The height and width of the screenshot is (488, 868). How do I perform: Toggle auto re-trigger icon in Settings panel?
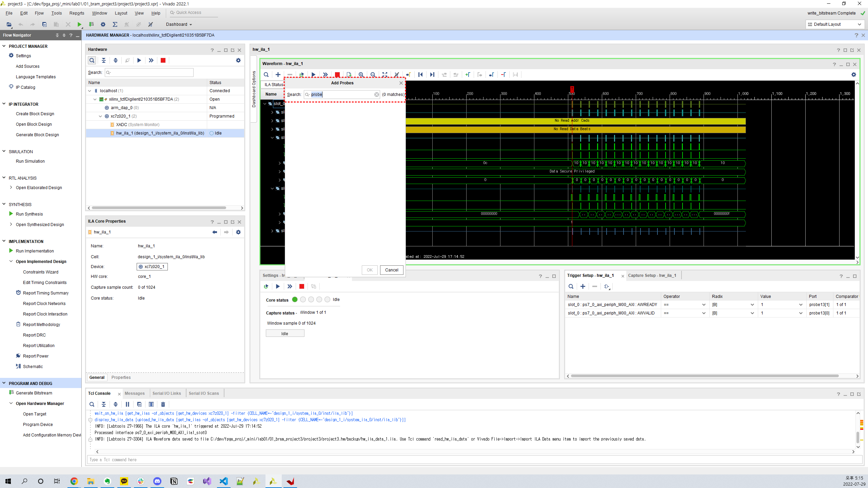click(x=266, y=286)
